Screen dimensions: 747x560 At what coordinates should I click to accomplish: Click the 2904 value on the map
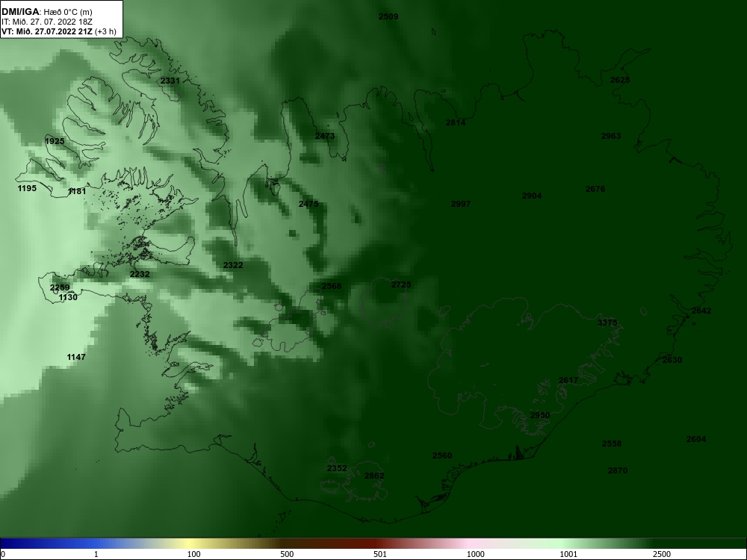[532, 196]
